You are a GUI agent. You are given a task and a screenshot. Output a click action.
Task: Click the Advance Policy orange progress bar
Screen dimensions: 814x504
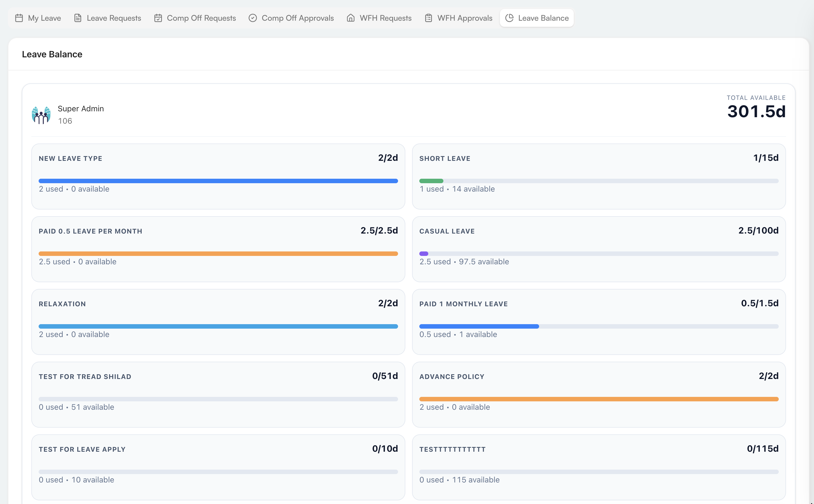(599, 399)
